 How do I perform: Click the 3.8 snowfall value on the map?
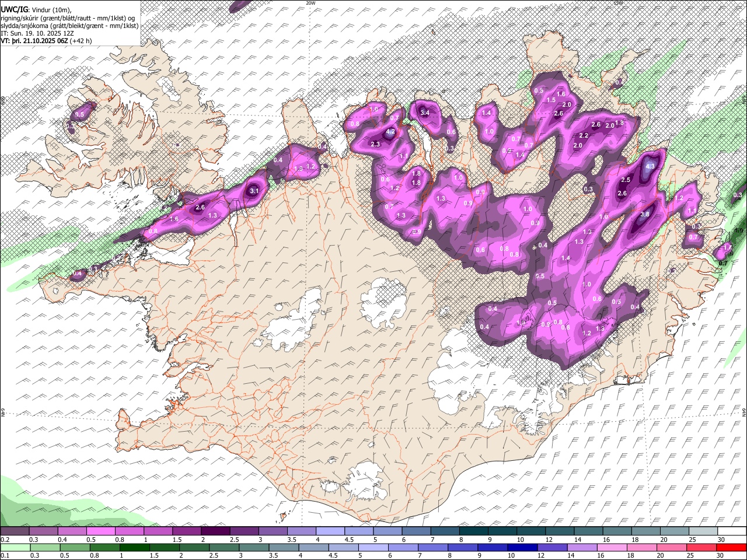click(645, 214)
